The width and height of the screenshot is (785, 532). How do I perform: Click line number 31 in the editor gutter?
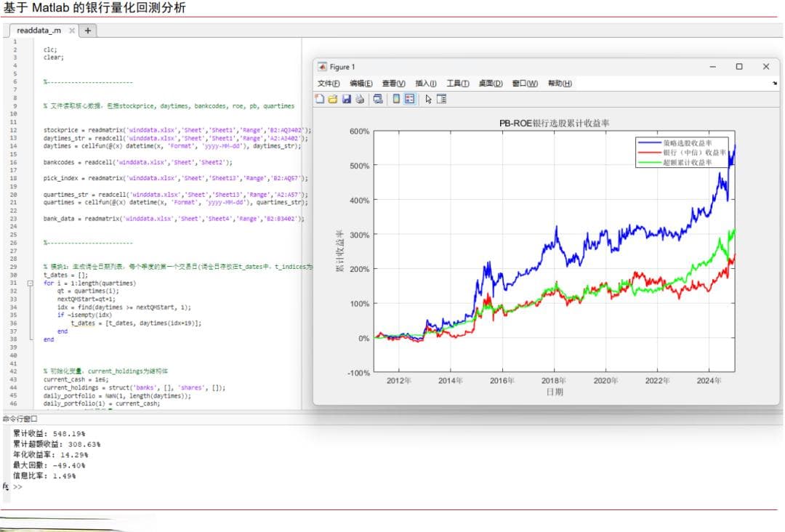(x=14, y=283)
